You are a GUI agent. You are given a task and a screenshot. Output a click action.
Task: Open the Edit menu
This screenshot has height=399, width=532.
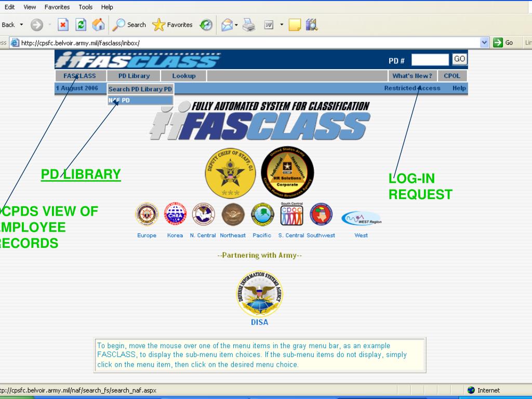(x=9, y=7)
